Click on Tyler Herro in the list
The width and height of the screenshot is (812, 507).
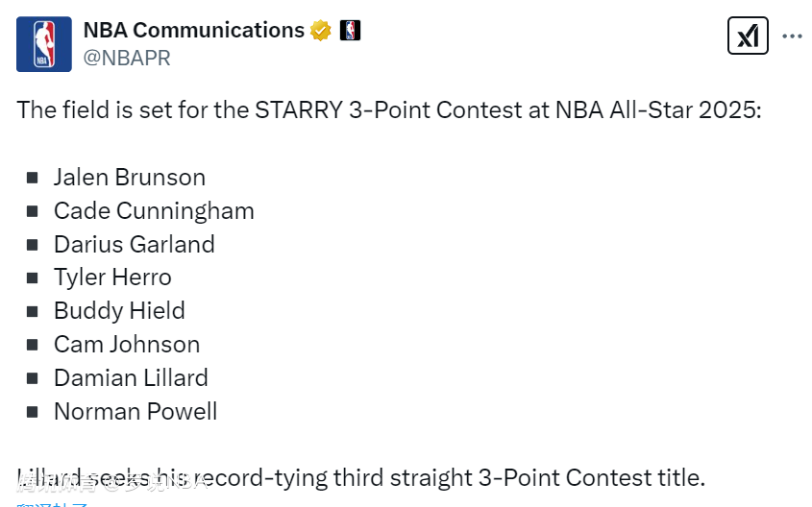[x=112, y=278]
